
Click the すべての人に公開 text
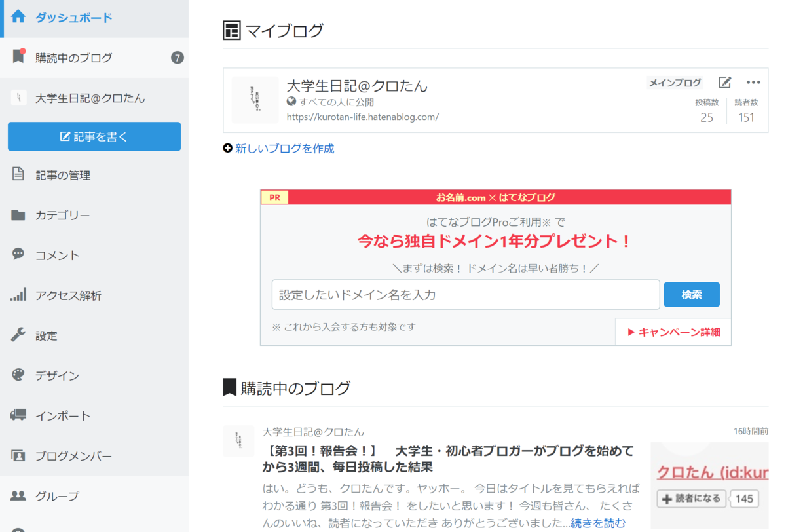(x=337, y=102)
